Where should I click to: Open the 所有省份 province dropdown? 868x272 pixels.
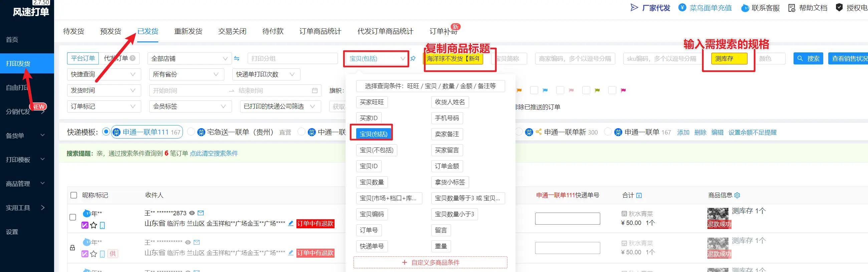[x=186, y=74]
